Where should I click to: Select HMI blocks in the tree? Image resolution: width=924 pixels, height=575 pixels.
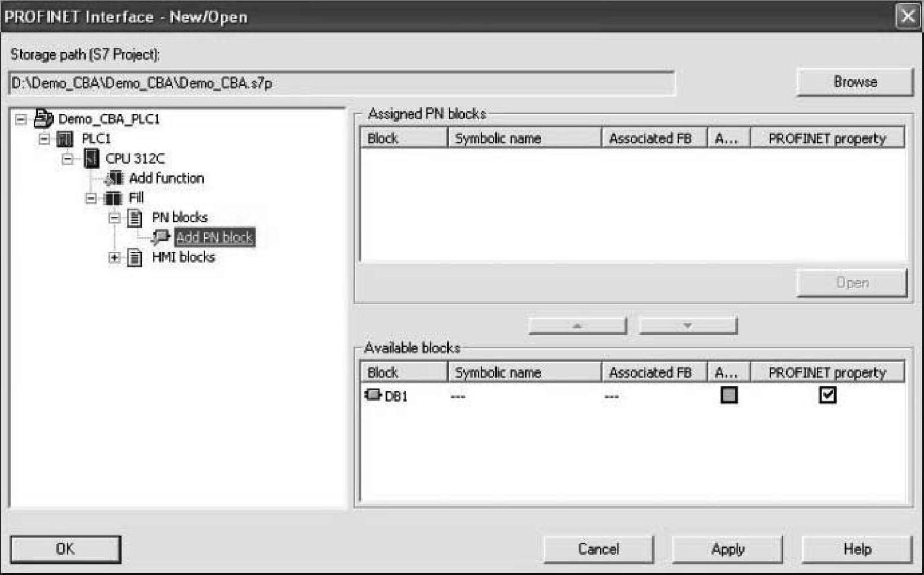pyautogui.click(x=184, y=257)
